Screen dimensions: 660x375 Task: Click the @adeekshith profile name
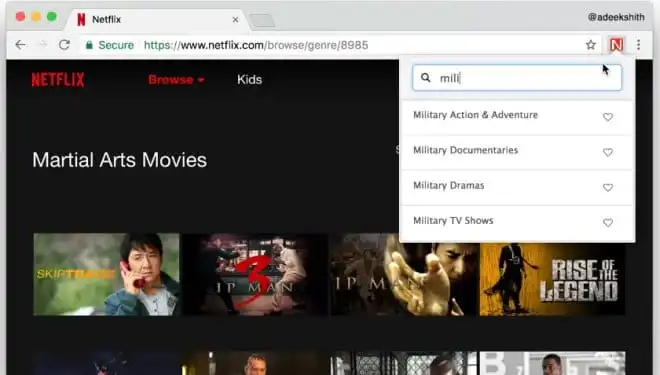(616, 17)
